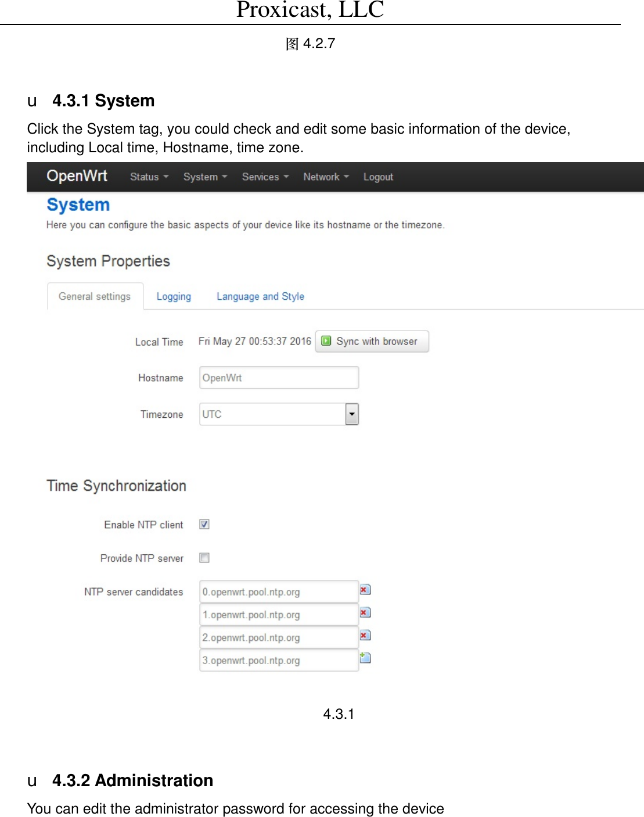Image resolution: width=644 pixels, height=817 pixels.
Task: Switch to the Logging tab
Action: [x=173, y=296]
